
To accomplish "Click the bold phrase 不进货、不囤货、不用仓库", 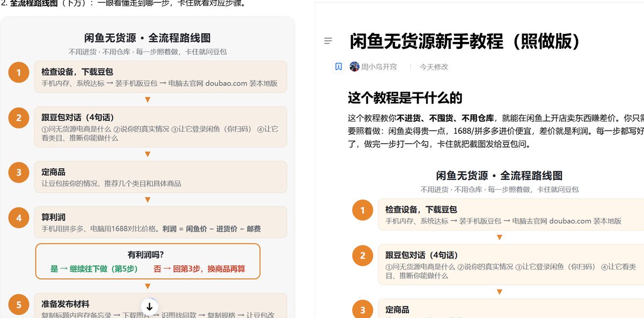I will pyautogui.click(x=446, y=118).
